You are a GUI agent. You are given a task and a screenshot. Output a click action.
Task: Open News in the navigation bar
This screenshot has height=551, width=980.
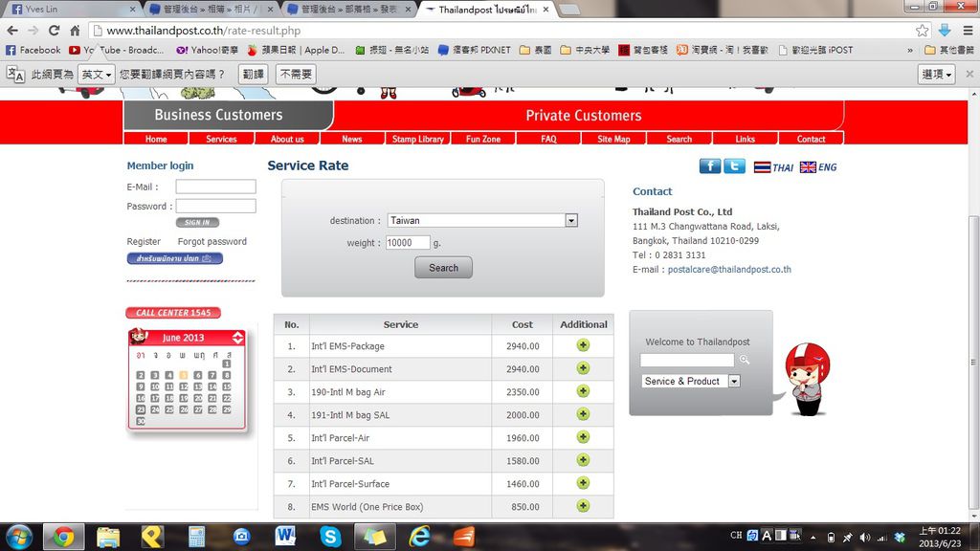(352, 139)
